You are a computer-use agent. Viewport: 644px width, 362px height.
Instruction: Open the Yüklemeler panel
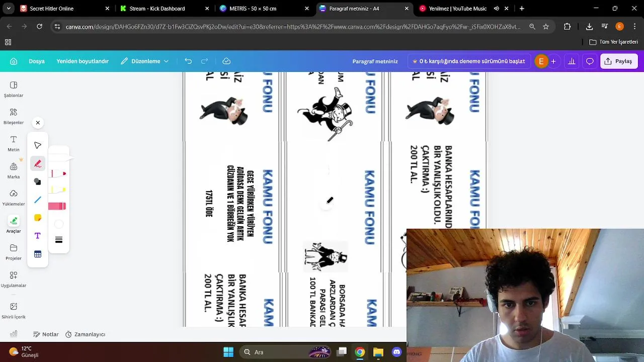click(14, 198)
